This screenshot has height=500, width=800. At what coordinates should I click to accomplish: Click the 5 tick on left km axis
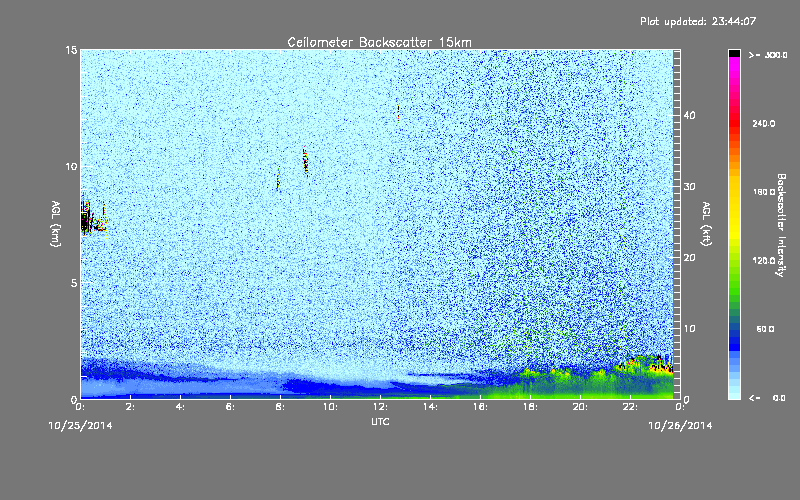click(74, 283)
